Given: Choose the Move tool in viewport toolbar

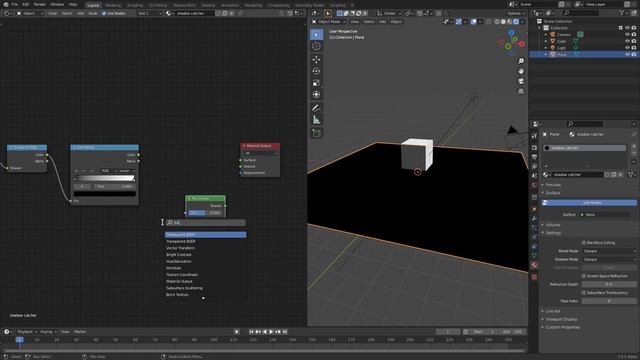Looking at the screenshot, I should (316, 60).
